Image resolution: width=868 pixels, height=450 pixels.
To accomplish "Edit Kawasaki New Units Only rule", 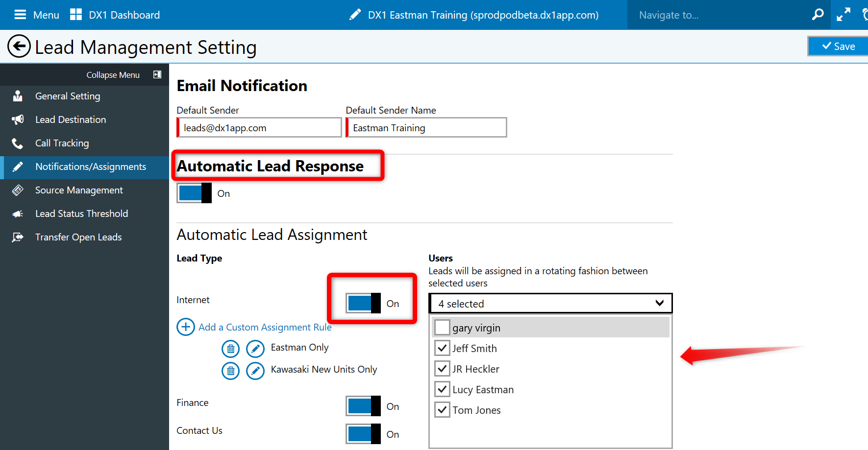I will 255,371.
